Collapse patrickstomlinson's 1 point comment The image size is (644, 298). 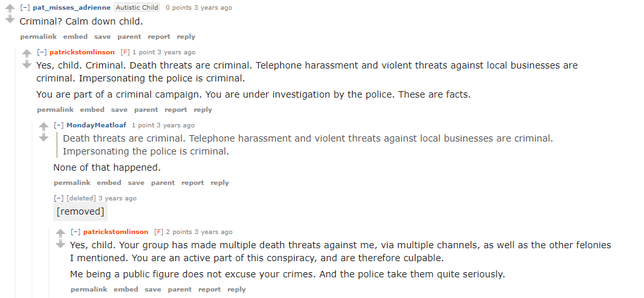tap(42, 52)
